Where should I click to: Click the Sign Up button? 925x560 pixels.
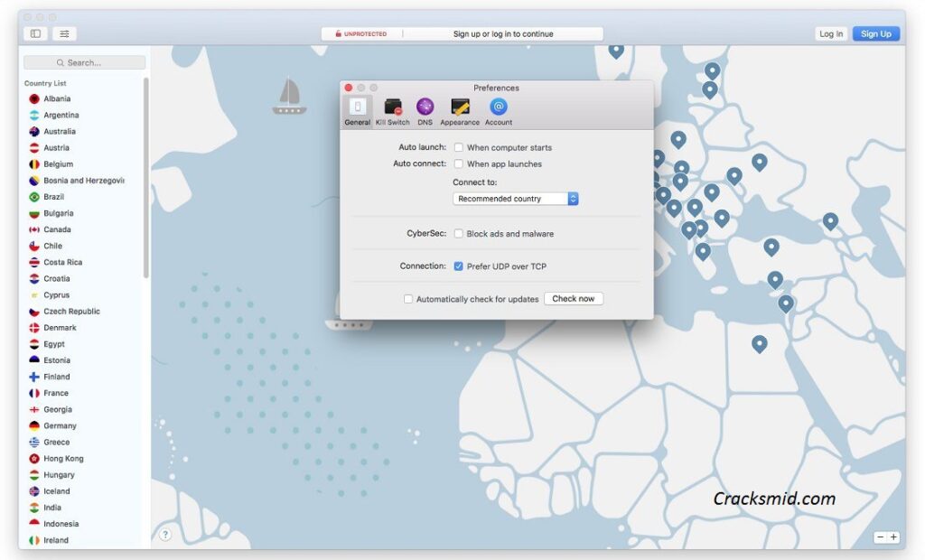coord(876,33)
